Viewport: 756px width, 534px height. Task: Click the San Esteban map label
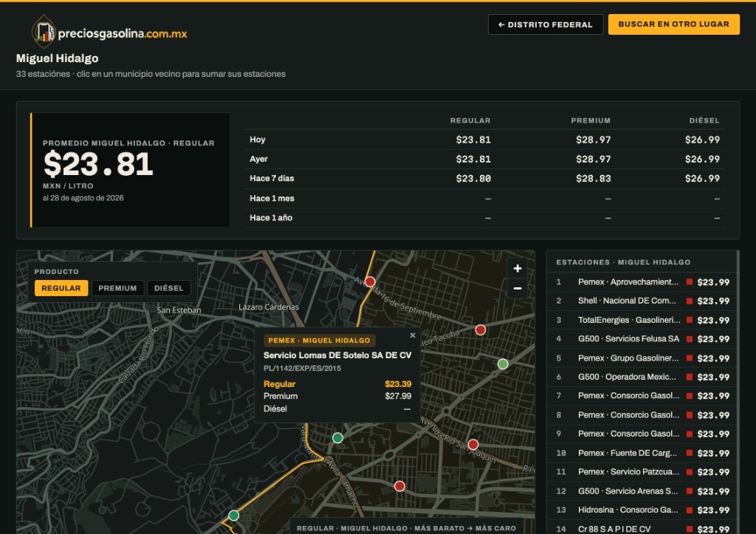179,310
